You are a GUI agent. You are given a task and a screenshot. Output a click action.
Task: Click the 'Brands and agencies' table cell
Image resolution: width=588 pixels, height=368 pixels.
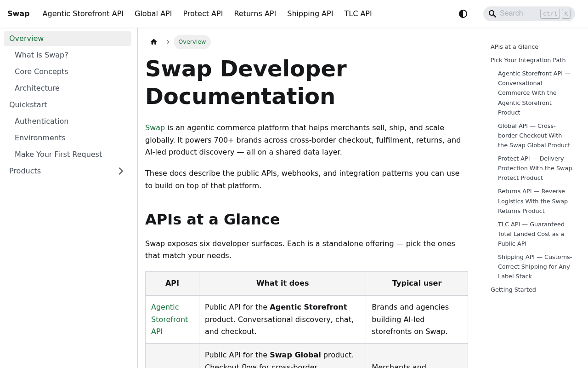point(417,319)
